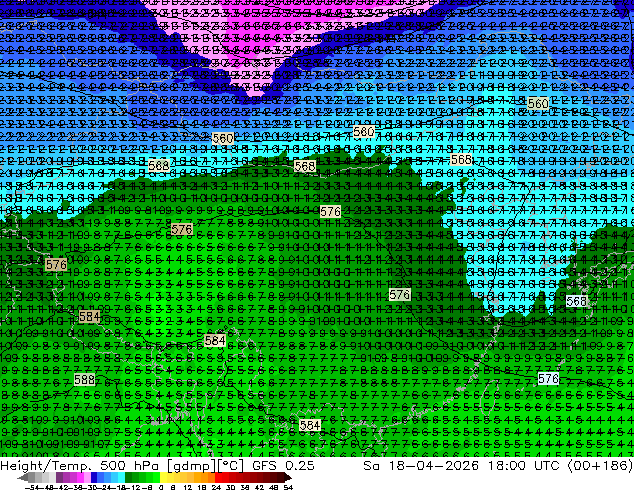This screenshot has width=634, height=490.
Task: Select the 568 label at the far right
Action: (x=577, y=301)
